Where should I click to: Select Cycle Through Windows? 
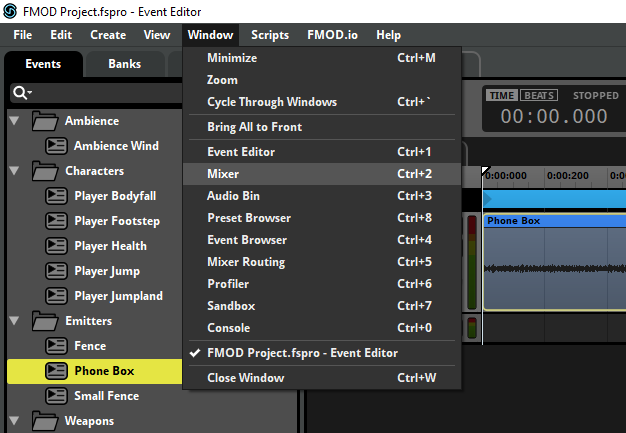coord(322,102)
